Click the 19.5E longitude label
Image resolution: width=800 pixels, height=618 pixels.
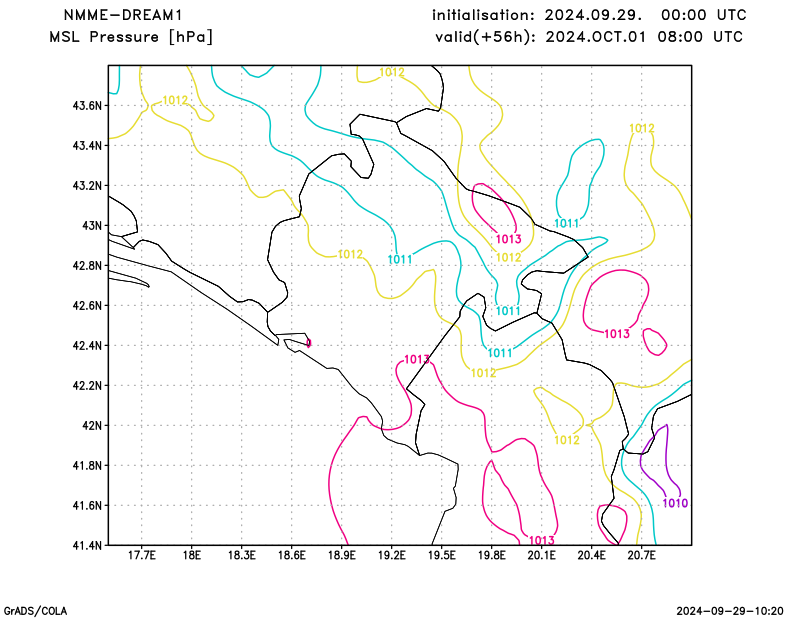(x=441, y=555)
